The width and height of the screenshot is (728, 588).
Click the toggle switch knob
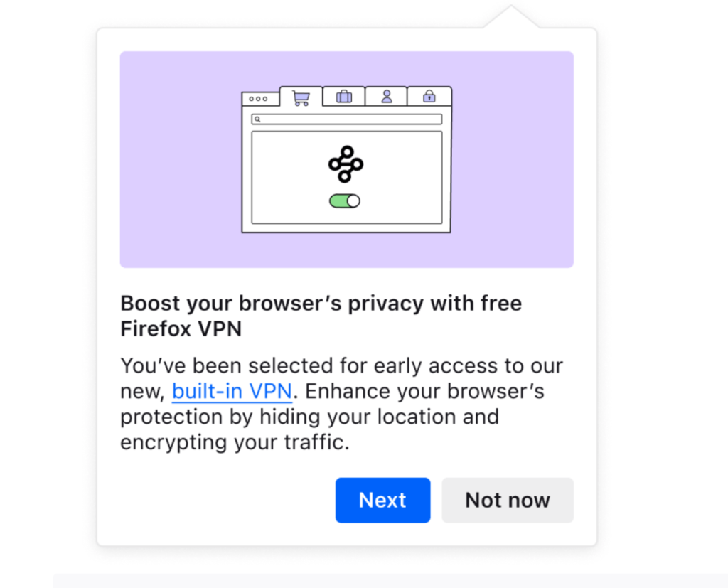[353, 201]
